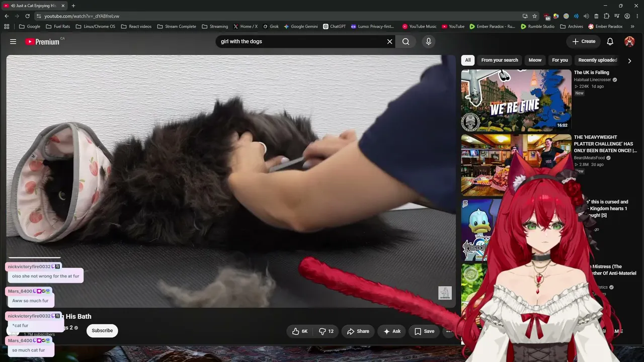Reload the page
644x362 pixels.
point(28,16)
